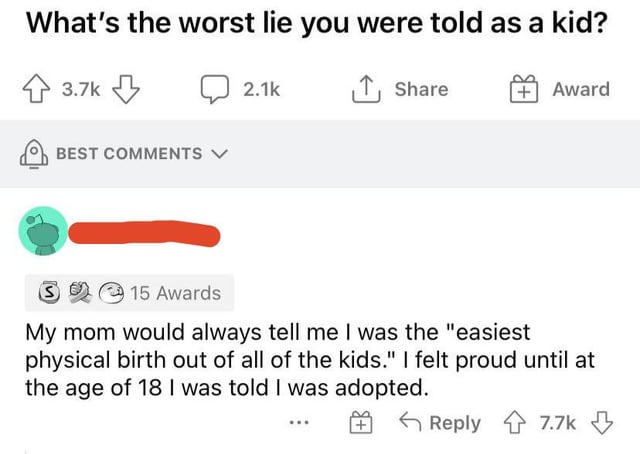
Task: Expand the Best Comments sort dropdown
Action: pyautogui.click(x=128, y=153)
